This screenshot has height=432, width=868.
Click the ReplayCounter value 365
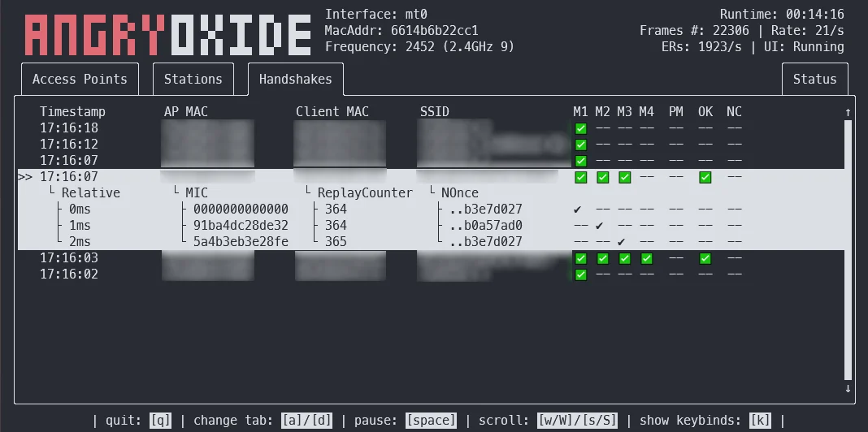[336, 242]
